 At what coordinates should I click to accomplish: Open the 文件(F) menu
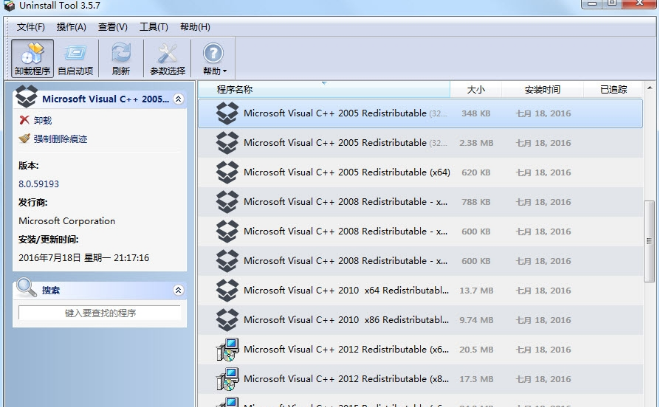(x=31, y=27)
